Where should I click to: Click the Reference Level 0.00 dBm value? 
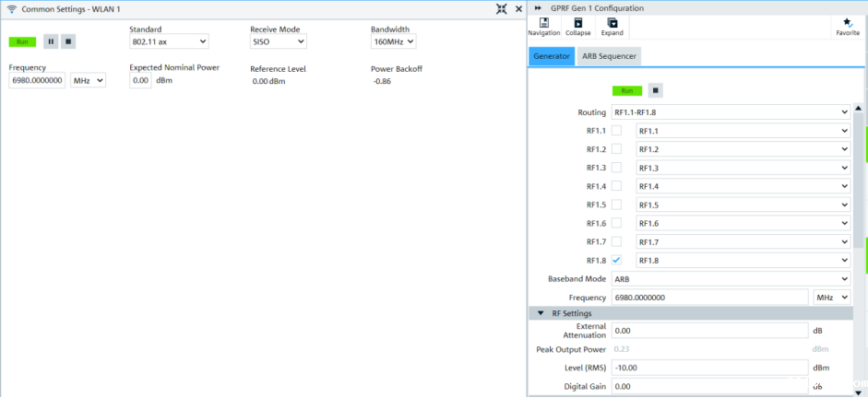[x=269, y=81]
